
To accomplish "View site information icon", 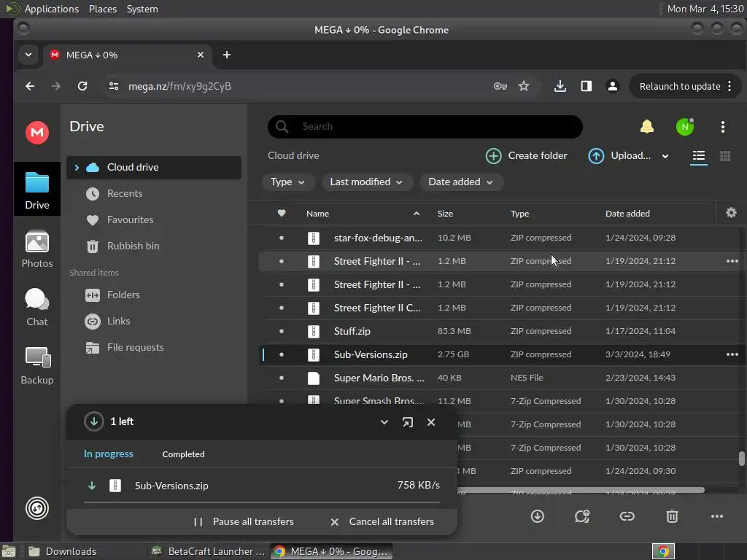I will tap(113, 86).
